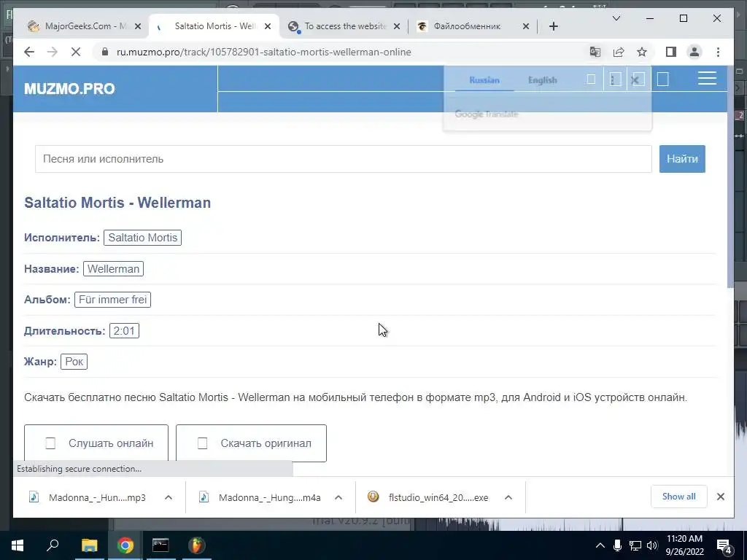Close the Saltatio Mortis tab
This screenshot has height=560, width=747.
point(268,26)
